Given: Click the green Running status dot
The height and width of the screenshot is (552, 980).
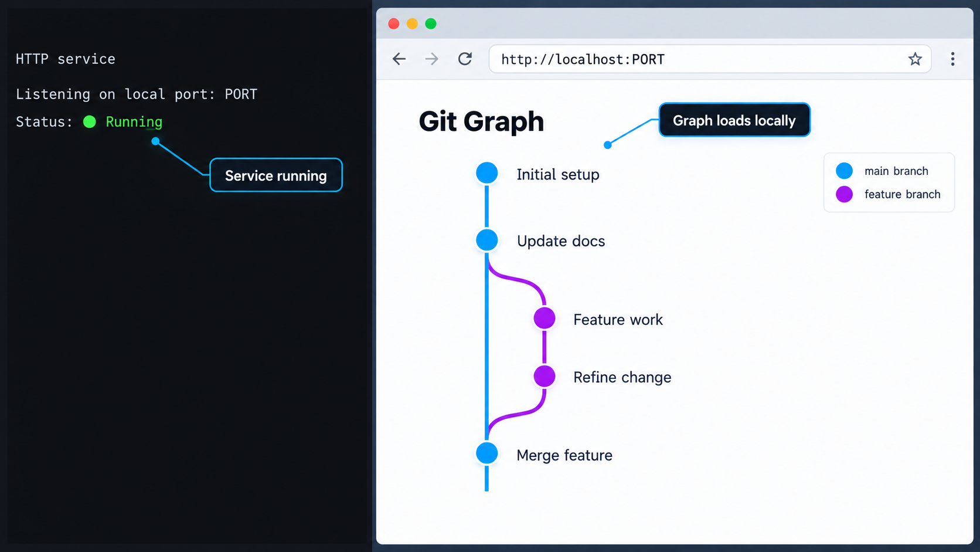Looking at the screenshot, I should (90, 121).
